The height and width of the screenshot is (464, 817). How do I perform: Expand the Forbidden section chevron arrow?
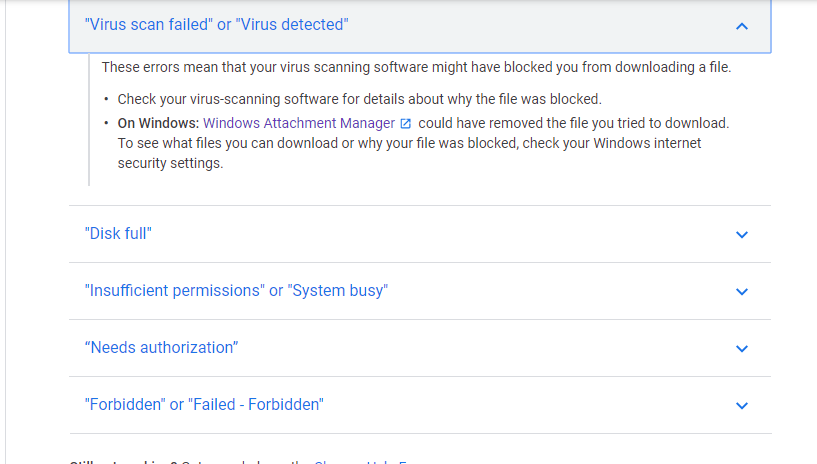(741, 405)
